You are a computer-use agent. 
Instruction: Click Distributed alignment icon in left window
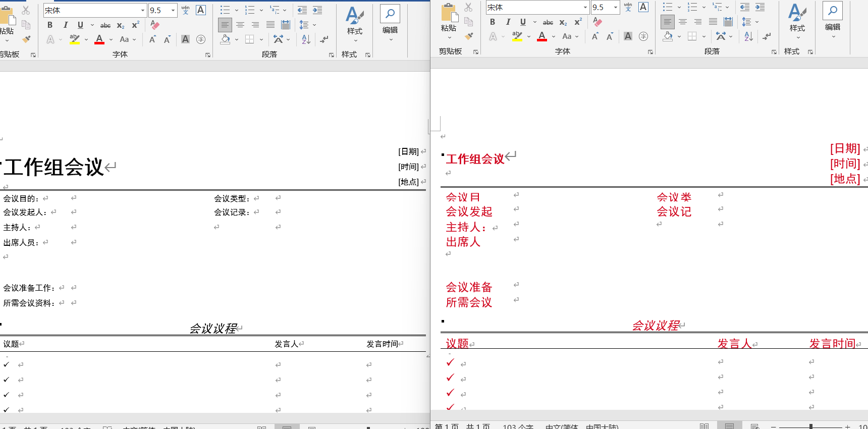[286, 25]
